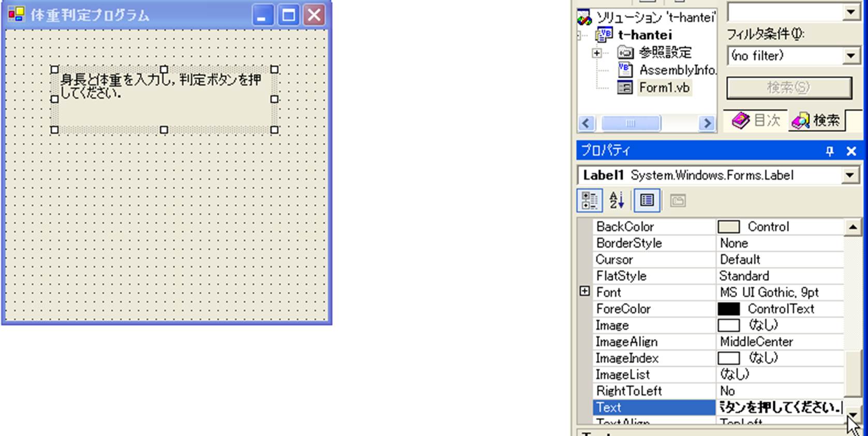Image resolution: width=868 pixels, height=436 pixels.
Task: Open the Label1 object selector dropdown
Action: [x=849, y=176]
